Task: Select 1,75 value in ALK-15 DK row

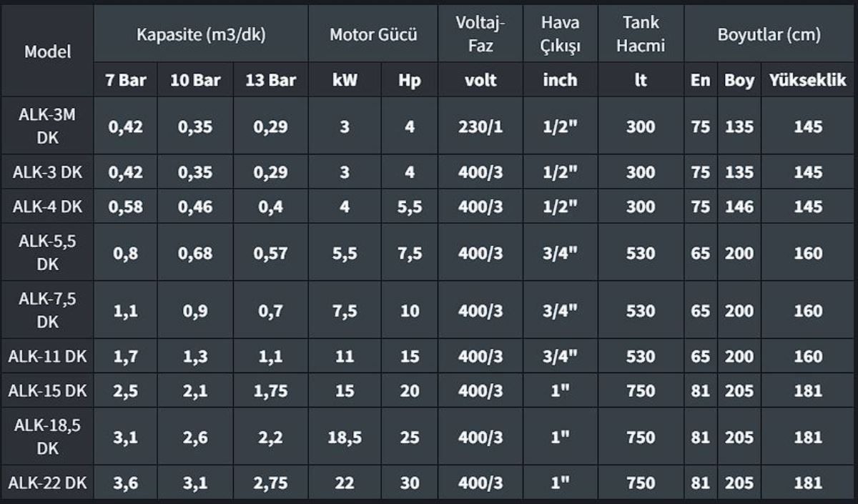Action: point(270,392)
